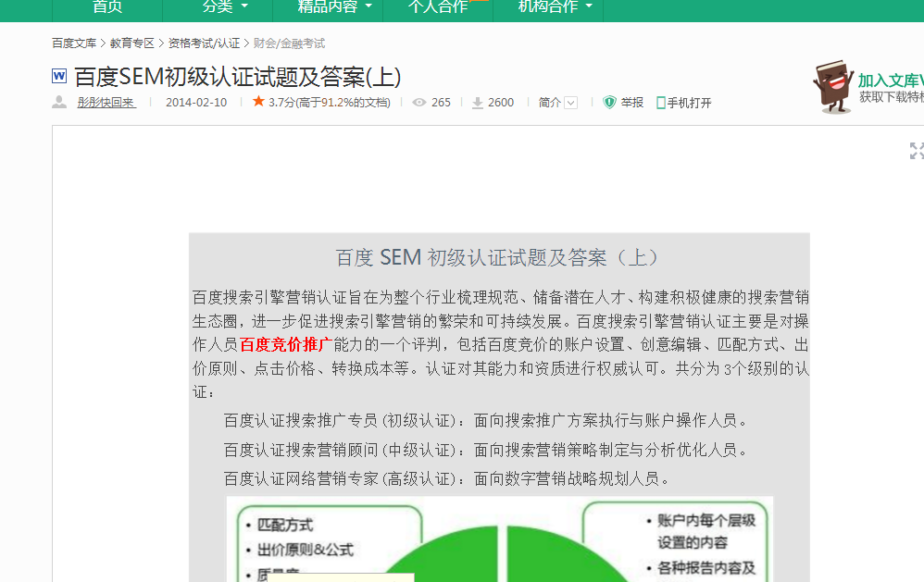Click document heading 百度 SEM 初级认证试题及答案（上）
Image resolution: width=924 pixels, height=582 pixels.
point(498,257)
